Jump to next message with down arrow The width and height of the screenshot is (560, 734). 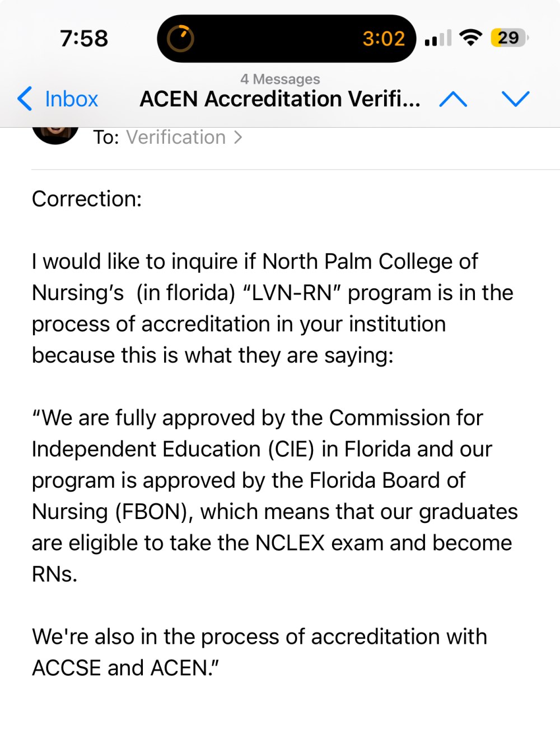(x=516, y=99)
